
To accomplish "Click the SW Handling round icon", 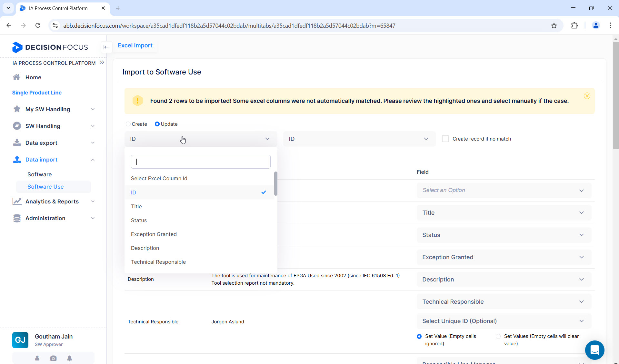I will (17, 126).
